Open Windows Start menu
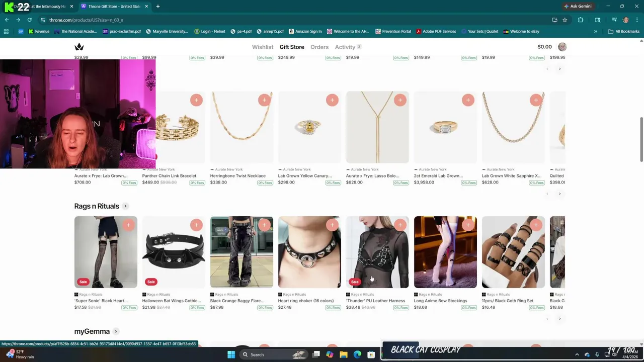This screenshot has width=644, height=362. [231, 354]
